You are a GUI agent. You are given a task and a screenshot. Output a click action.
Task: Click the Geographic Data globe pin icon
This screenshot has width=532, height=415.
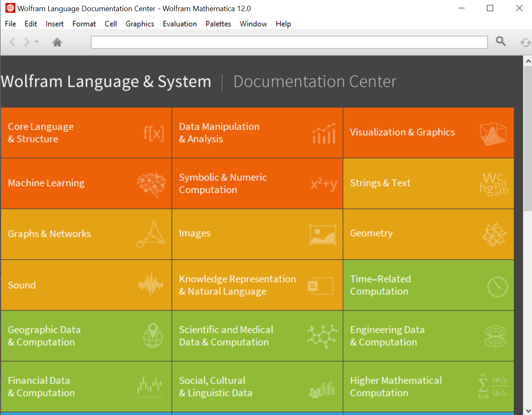(x=153, y=335)
